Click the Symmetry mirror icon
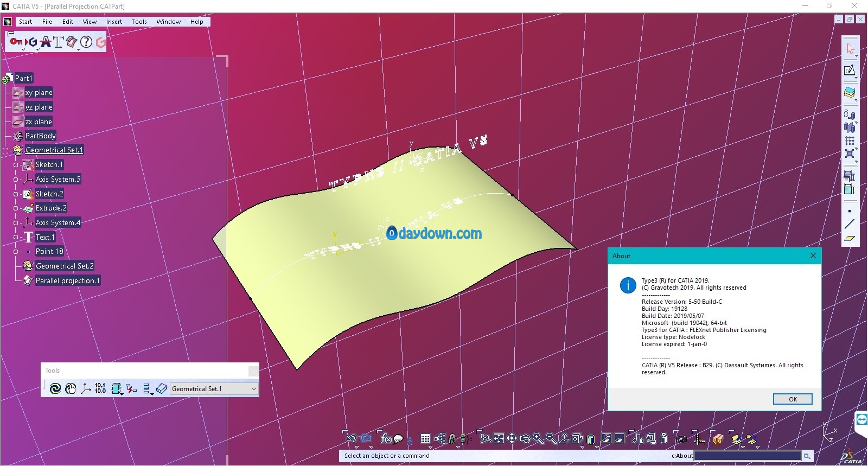This screenshot has height=466, width=868. click(850, 128)
